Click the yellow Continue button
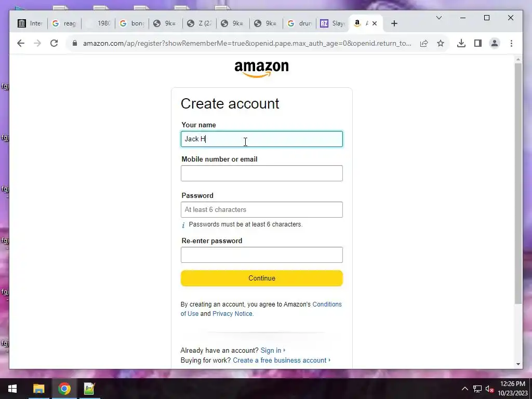 [x=262, y=278]
